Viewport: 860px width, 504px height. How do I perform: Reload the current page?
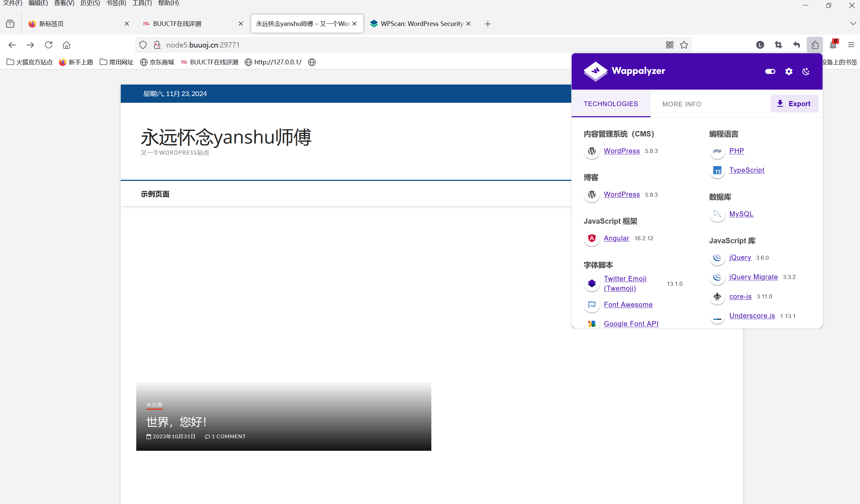click(x=49, y=45)
